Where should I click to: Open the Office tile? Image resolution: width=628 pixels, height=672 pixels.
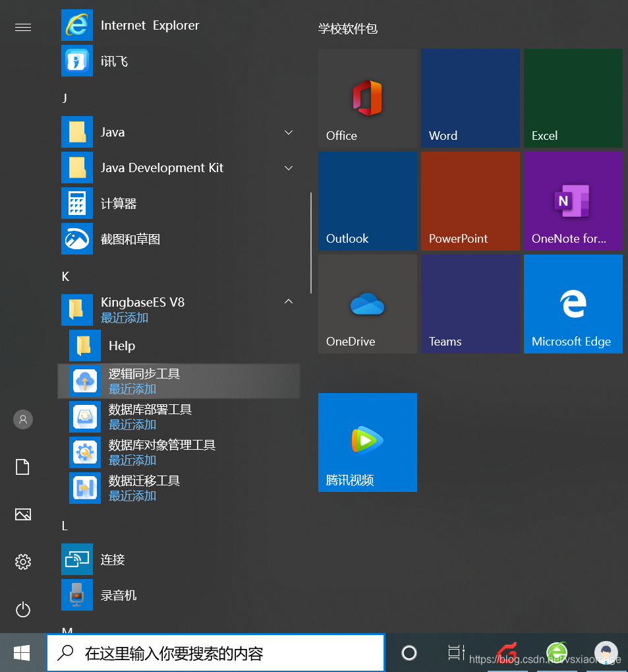click(368, 98)
